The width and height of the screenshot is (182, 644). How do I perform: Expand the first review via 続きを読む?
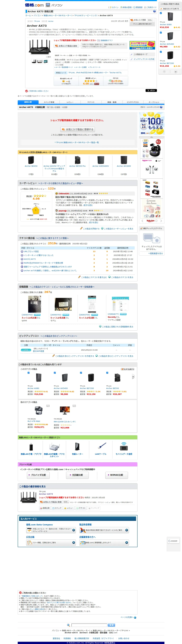point(88,205)
